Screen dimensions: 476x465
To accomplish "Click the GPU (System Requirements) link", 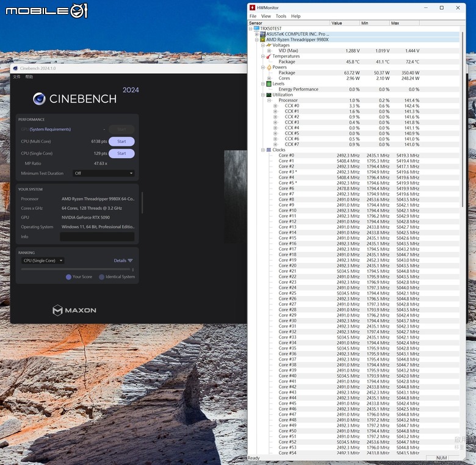I will click(50, 129).
